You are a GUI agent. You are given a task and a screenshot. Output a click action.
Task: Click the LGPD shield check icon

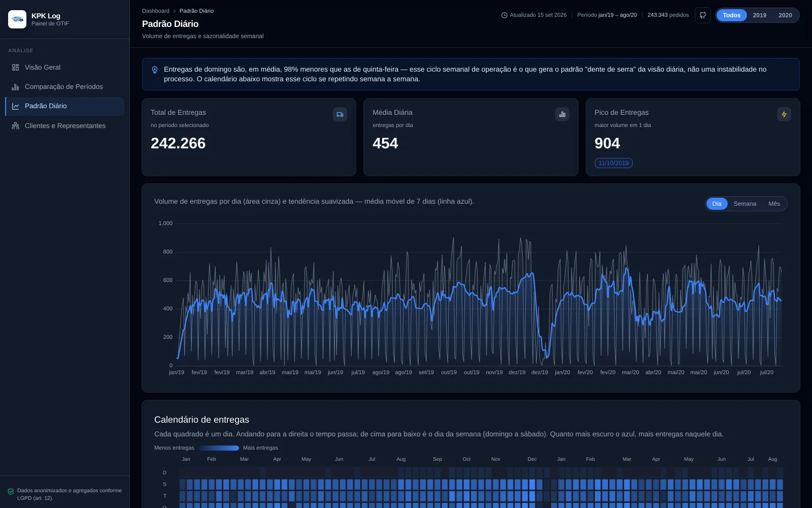[11, 492]
